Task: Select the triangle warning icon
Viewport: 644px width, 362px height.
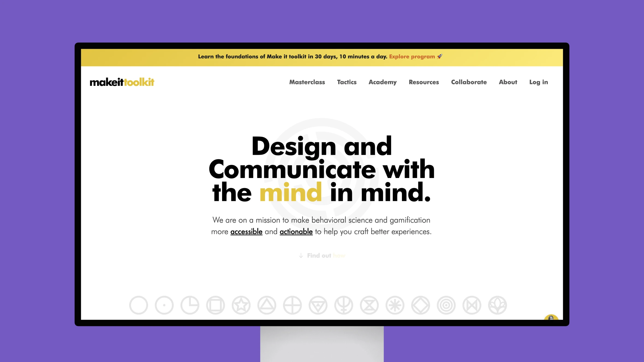Action: (266, 305)
